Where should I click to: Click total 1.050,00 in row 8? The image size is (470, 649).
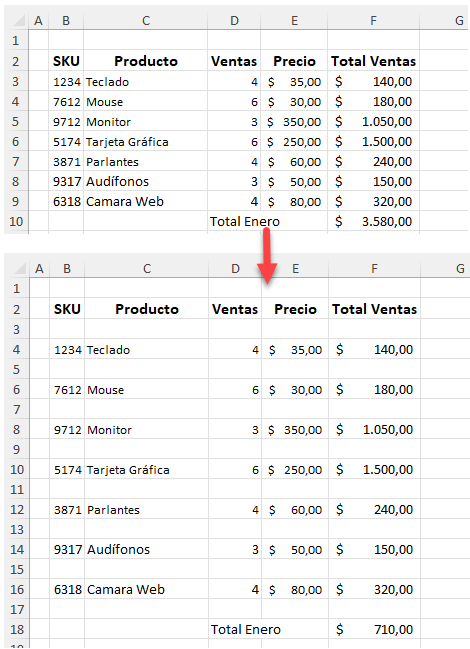click(x=374, y=430)
